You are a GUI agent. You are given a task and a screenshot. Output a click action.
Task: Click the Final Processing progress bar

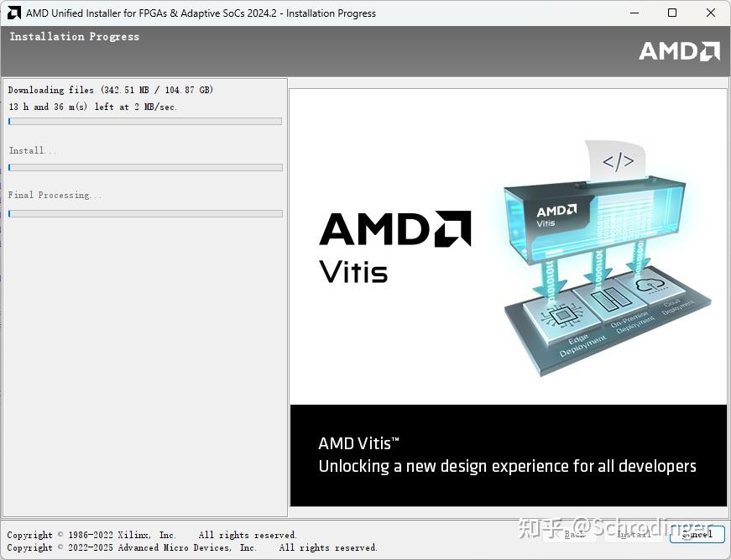pos(144,213)
